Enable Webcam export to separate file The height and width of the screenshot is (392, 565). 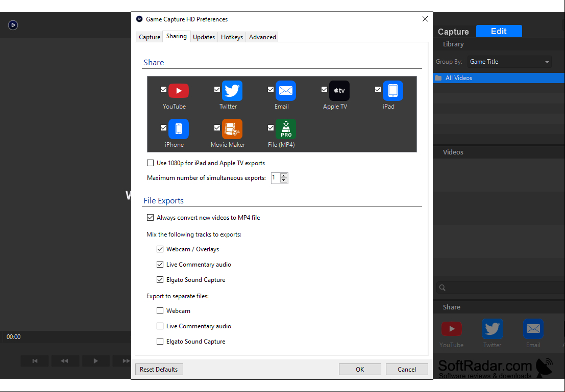pos(160,310)
